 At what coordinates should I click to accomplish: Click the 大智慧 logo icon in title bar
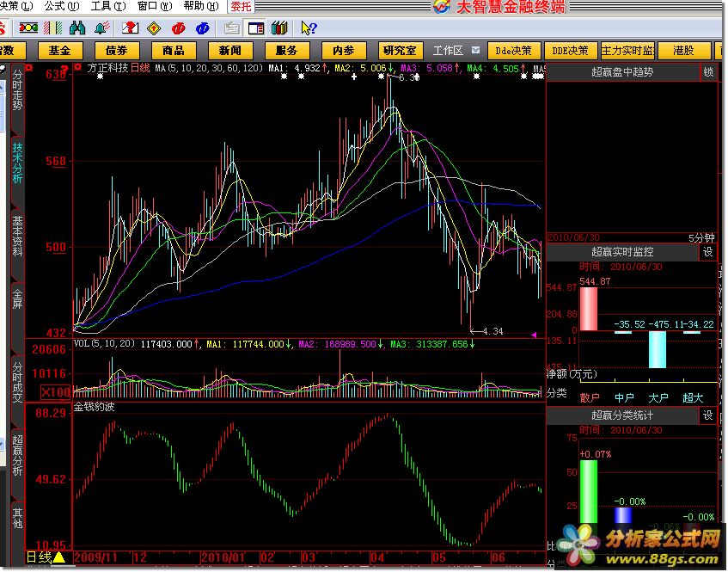point(442,7)
